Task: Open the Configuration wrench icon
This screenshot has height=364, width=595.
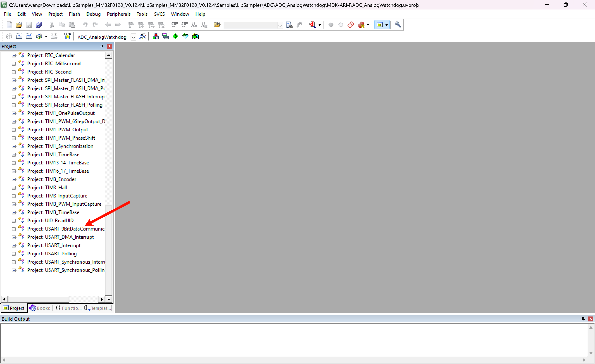Action: 398,25
